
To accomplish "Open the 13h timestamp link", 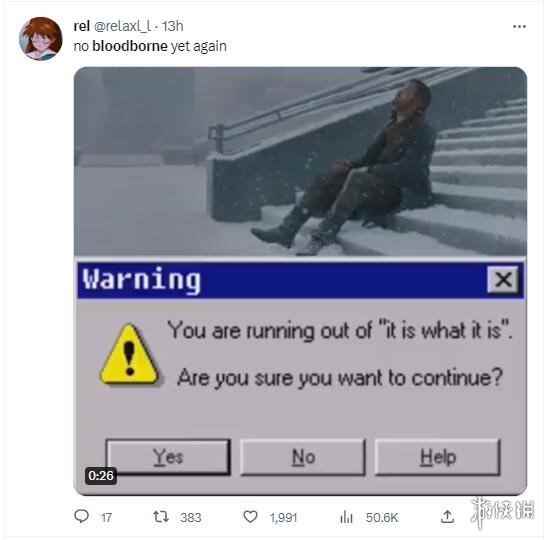I will tap(172, 26).
